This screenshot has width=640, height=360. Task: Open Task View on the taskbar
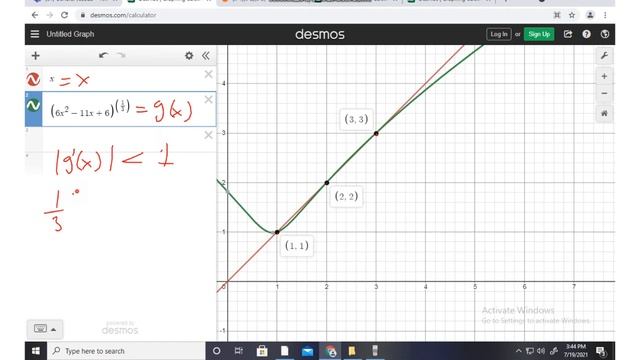coord(239,351)
